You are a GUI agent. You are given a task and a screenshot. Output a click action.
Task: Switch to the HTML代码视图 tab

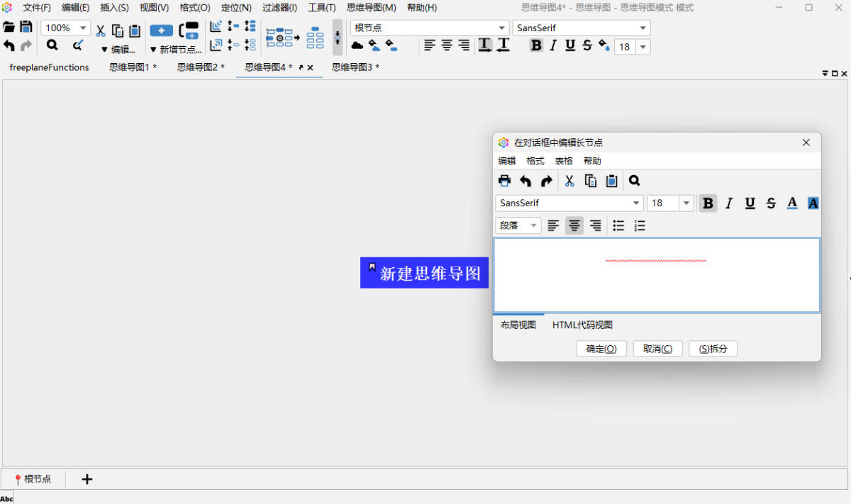(582, 325)
